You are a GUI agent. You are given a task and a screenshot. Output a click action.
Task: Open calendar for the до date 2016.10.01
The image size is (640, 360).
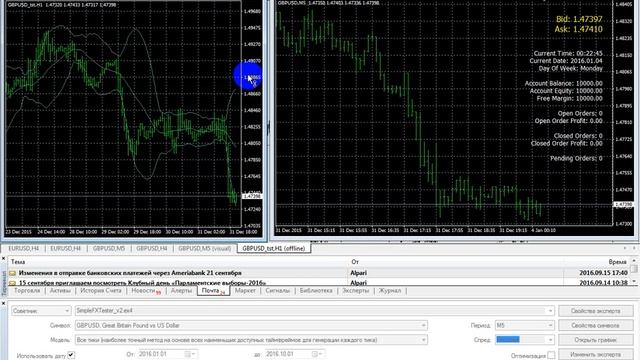click(318, 354)
